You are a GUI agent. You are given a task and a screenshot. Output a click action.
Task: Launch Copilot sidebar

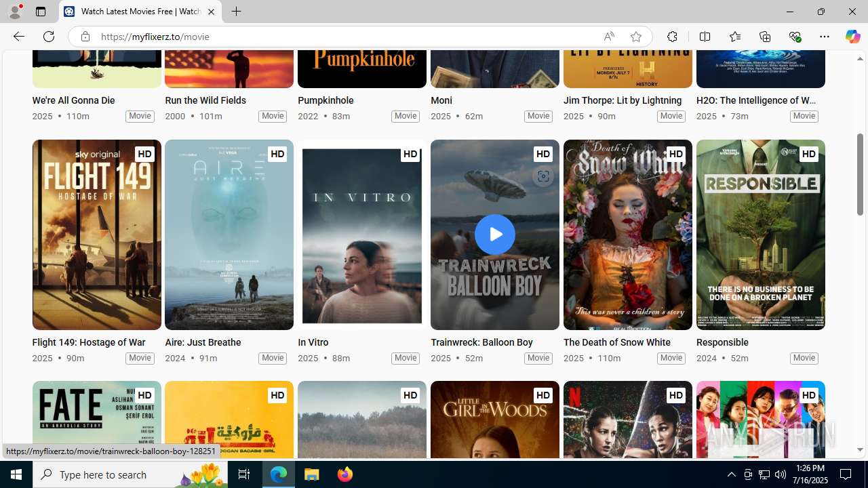pyautogui.click(x=852, y=37)
